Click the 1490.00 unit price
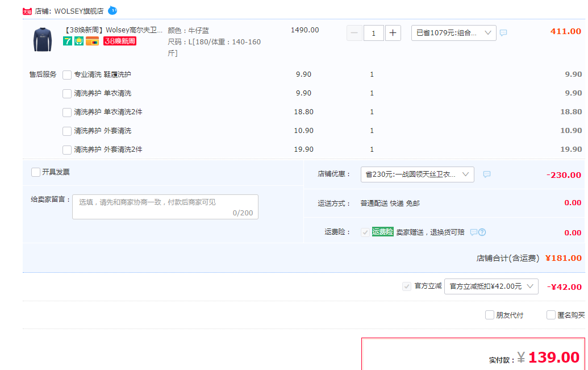Viewport: 588px width, 370px height. pyautogui.click(x=305, y=30)
